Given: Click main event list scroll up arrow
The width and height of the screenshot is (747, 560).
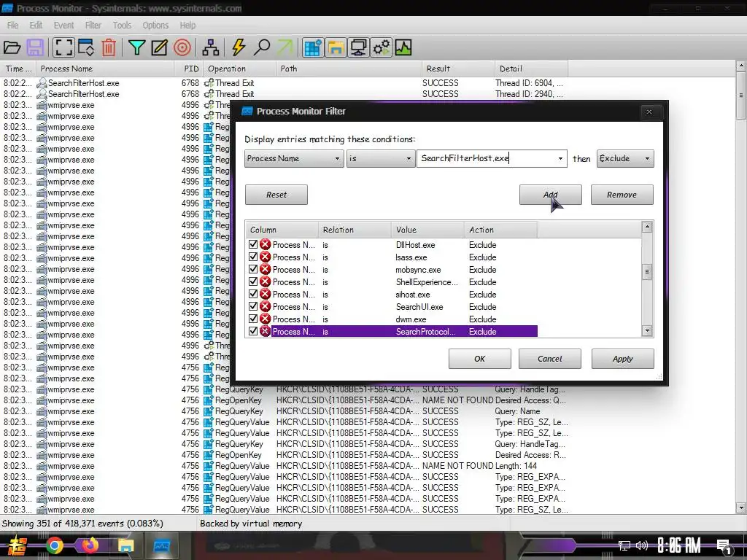Looking at the screenshot, I should tap(741, 66).
